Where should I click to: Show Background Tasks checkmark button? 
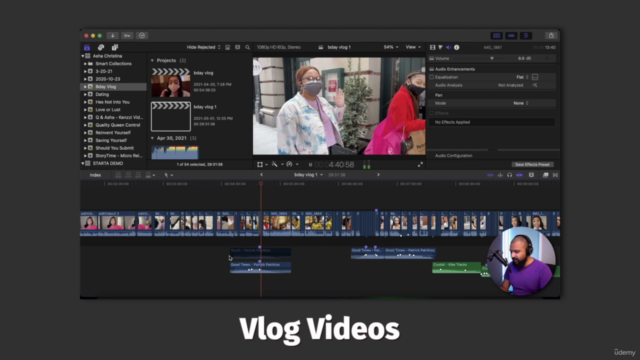coord(142,36)
